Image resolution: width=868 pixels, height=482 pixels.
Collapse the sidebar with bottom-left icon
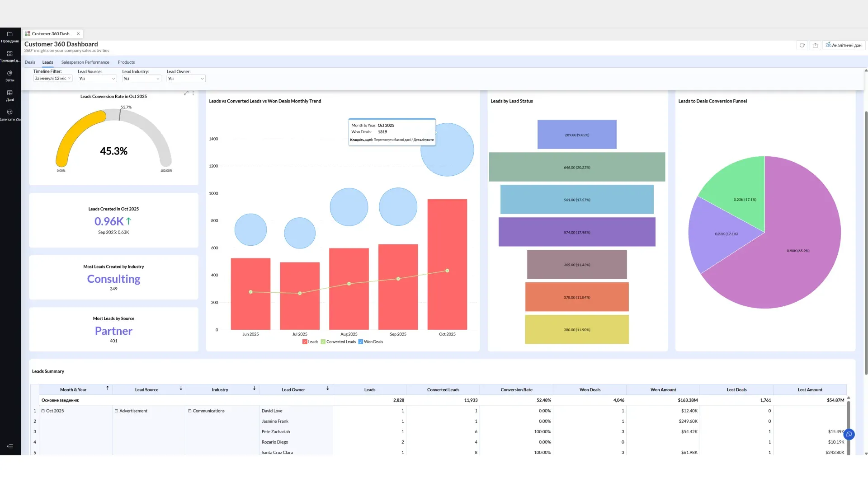click(x=10, y=446)
